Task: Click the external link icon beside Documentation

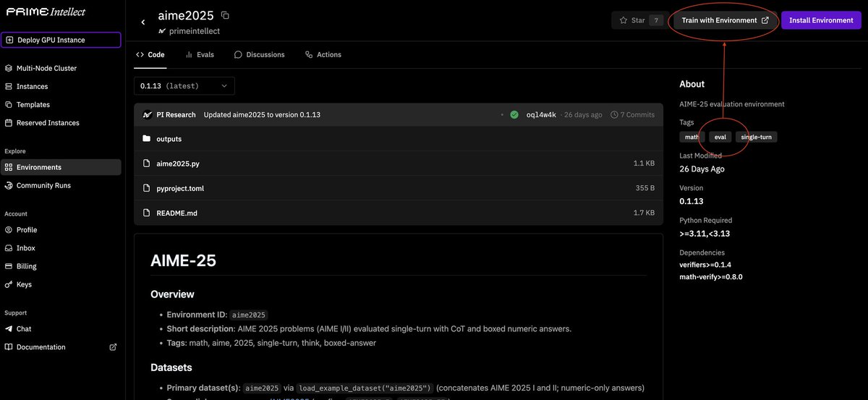Action: [x=113, y=347]
